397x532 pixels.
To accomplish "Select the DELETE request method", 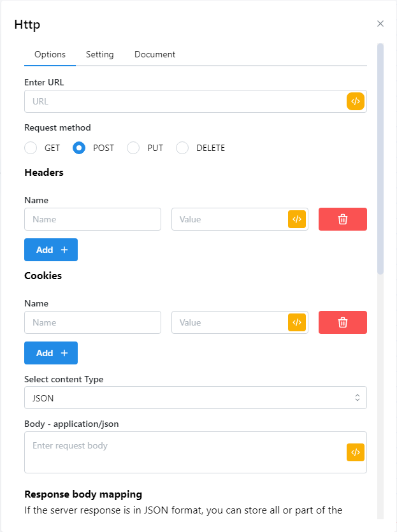I will 182,148.
